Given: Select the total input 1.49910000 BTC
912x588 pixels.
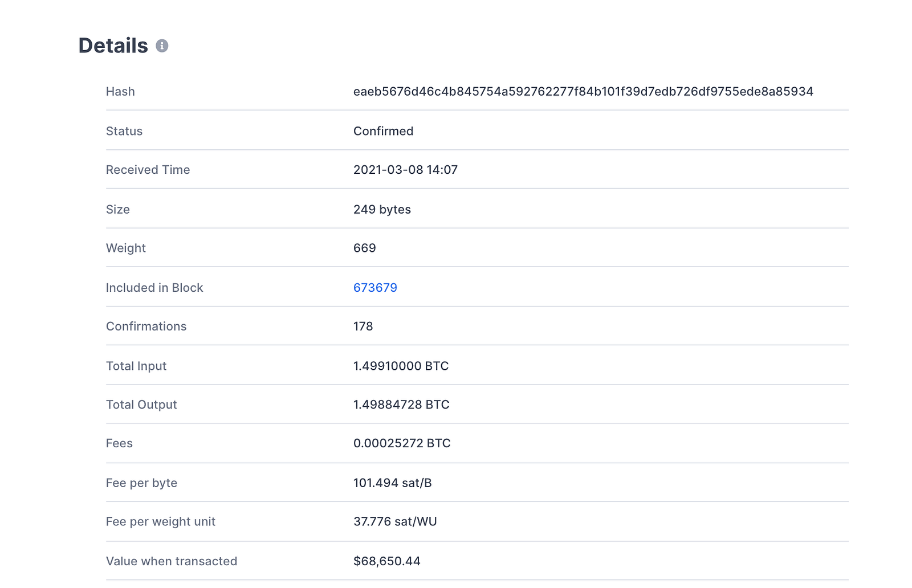Looking at the screenshot, I should 401,366.
